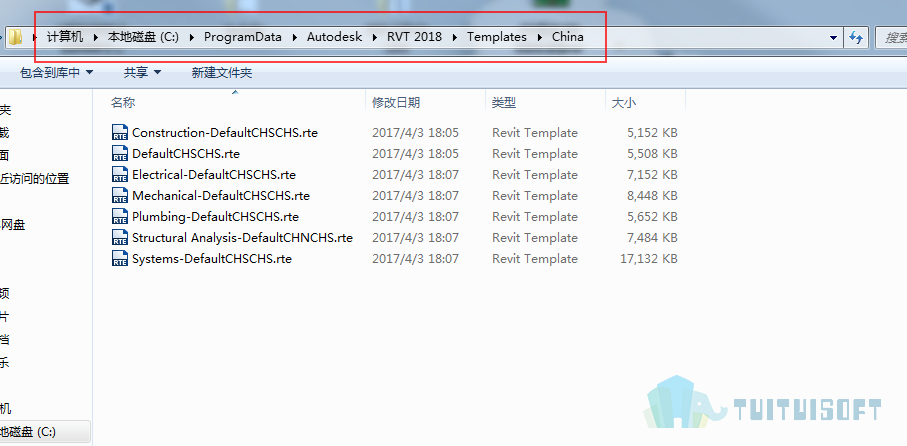
Task: Click the Systems-DefaultCHSCHS.rte file icon
Action: coord(120,259)
